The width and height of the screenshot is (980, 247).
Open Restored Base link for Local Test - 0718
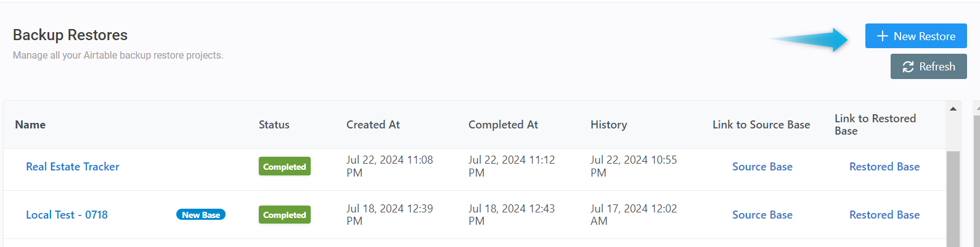884,215
